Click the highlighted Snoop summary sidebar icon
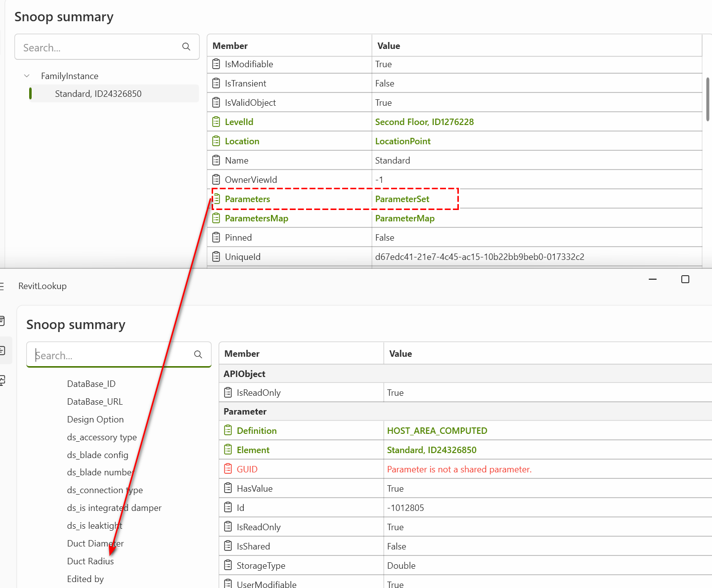The image size is (712, 588). coord(2,351)
